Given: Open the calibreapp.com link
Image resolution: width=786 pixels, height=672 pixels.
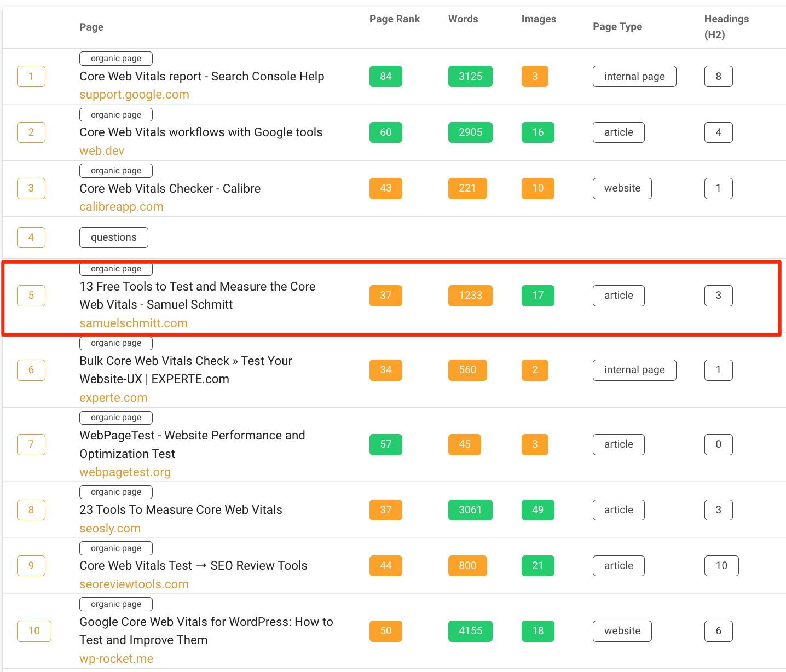Looking at the screenshot, I should coord(122,207).
